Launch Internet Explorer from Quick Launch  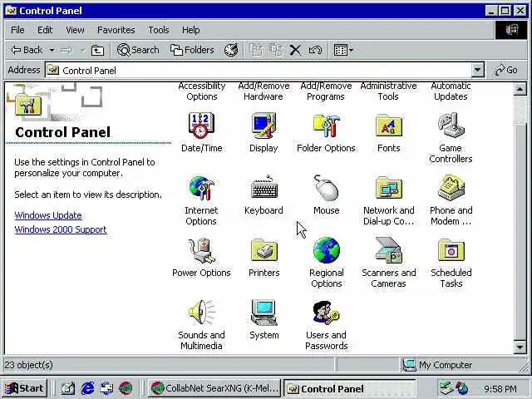coord(87,388)
